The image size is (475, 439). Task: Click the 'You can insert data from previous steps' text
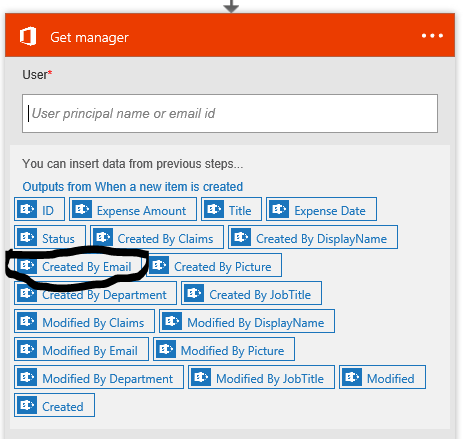(x=133, y=164)
